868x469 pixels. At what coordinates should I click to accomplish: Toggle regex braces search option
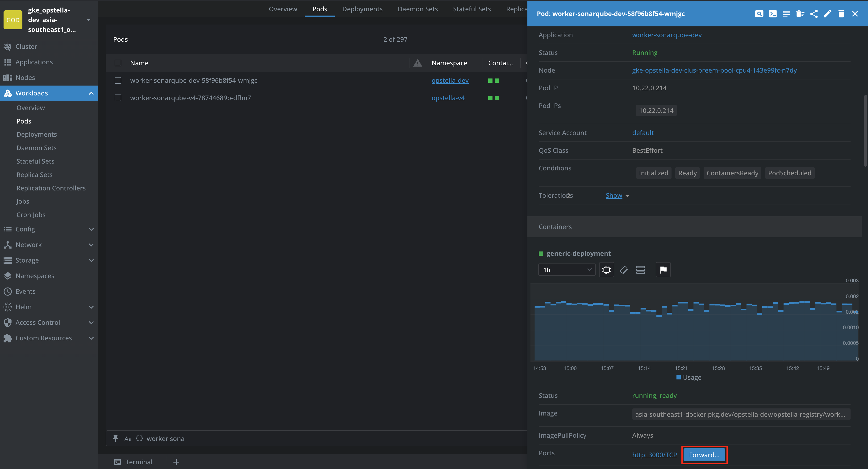point(139,438)
